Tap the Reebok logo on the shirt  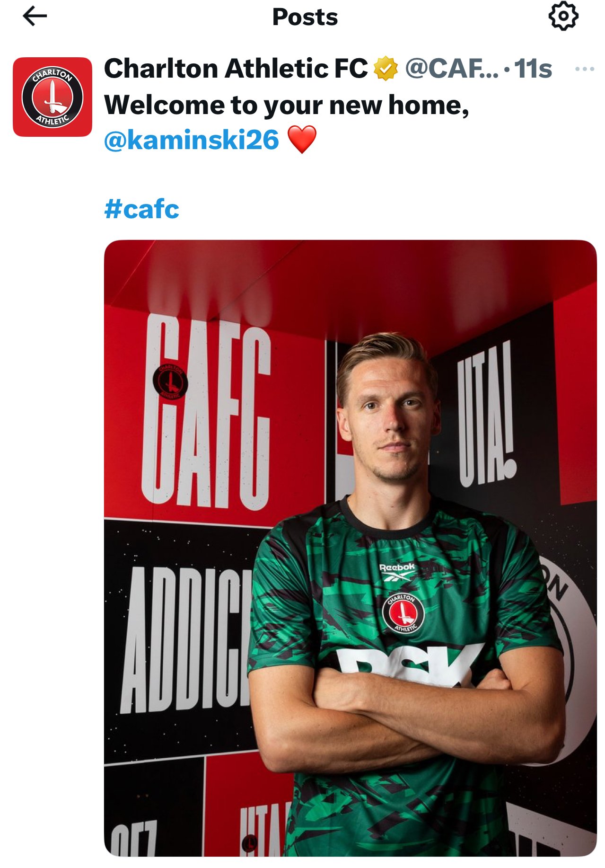tap(397, 572)
